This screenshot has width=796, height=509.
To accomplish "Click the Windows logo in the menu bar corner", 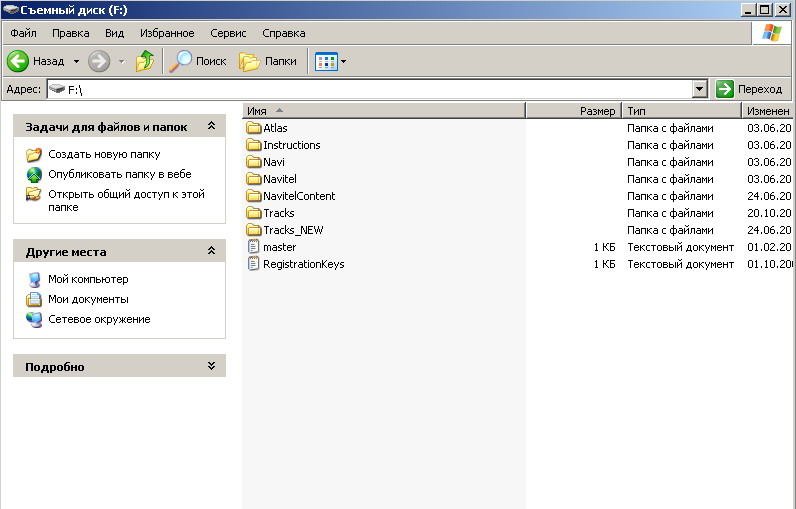I will 772,33.
